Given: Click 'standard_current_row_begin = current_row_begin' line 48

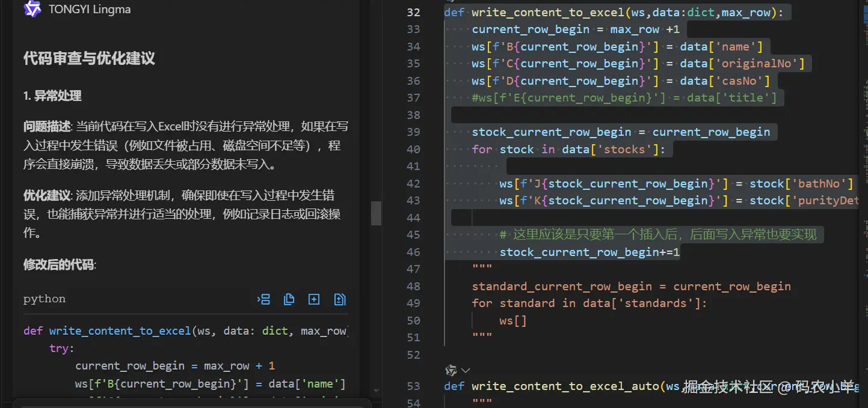Looking at the screenshot, I should tap(632, 286).
